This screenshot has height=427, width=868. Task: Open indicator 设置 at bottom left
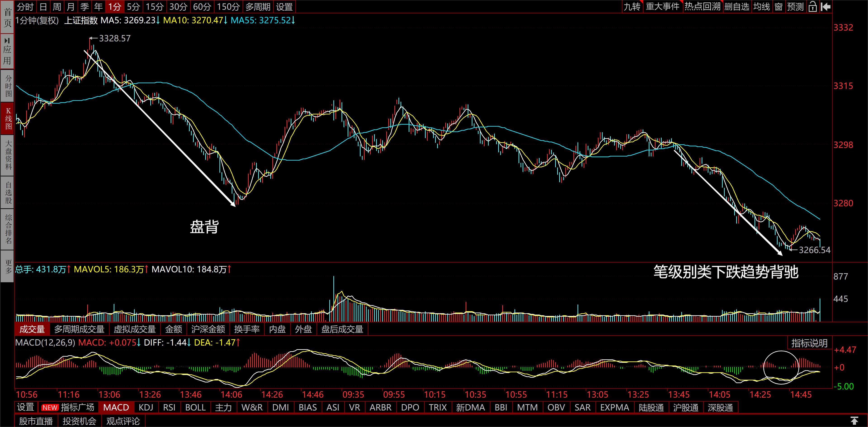pos(26,408)
